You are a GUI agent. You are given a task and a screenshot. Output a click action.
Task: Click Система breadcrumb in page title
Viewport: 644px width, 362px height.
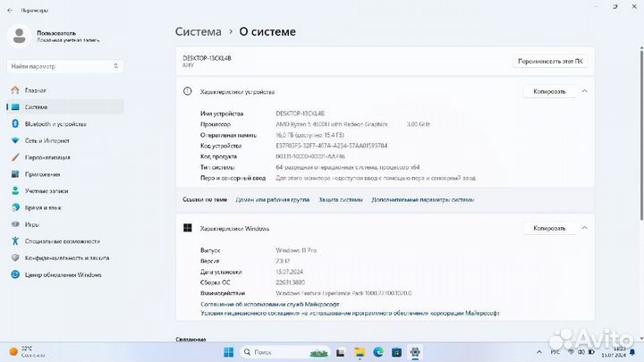tap(198, 31)
